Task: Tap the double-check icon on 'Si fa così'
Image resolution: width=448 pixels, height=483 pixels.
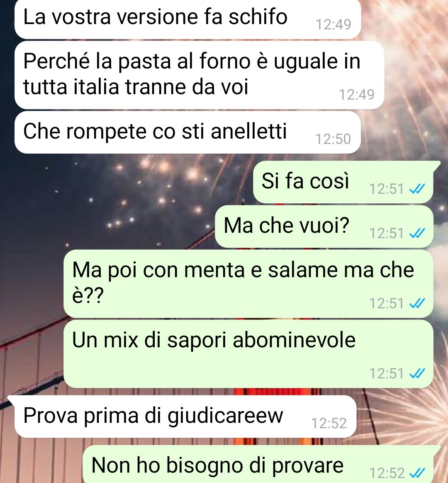Action: [x=417, y=188]
